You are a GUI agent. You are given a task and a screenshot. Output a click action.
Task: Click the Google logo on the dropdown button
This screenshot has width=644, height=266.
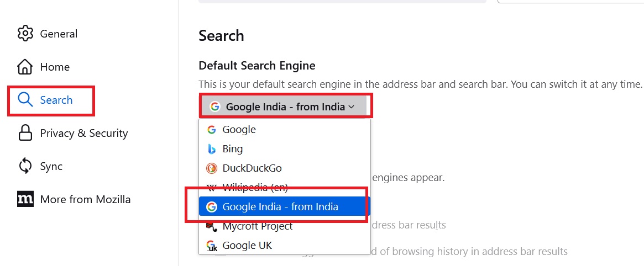pos(214,107)
